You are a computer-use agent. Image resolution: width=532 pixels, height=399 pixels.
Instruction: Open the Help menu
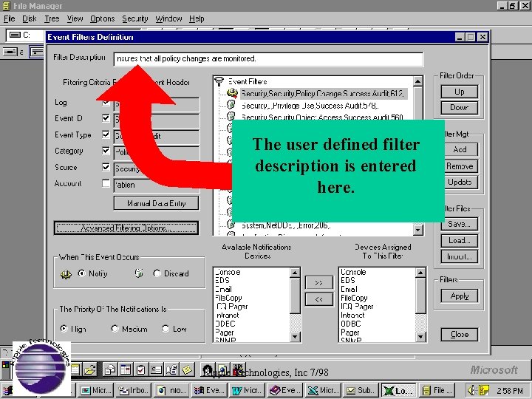click(x=197, y=18)
